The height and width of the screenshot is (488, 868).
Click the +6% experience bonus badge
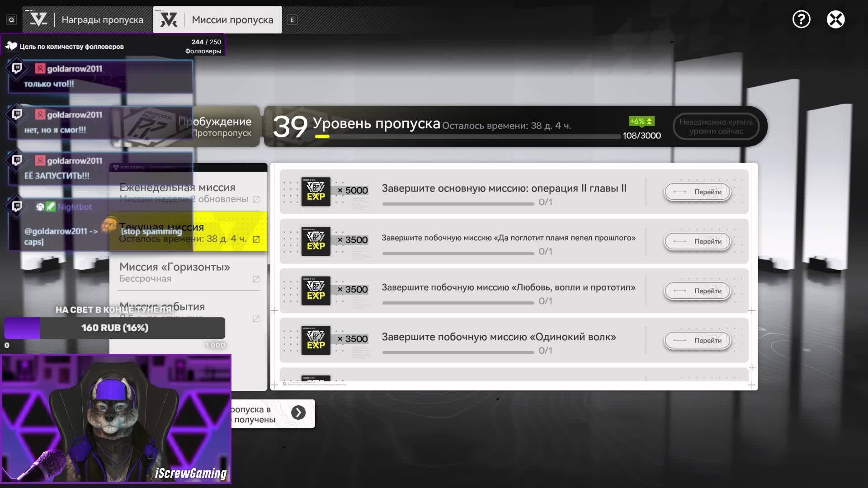click(641, 122)
